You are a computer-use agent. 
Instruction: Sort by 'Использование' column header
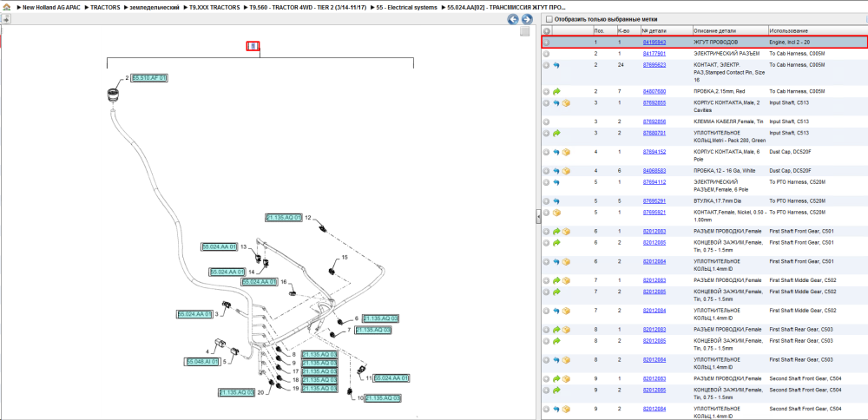(x=818, y=31)
